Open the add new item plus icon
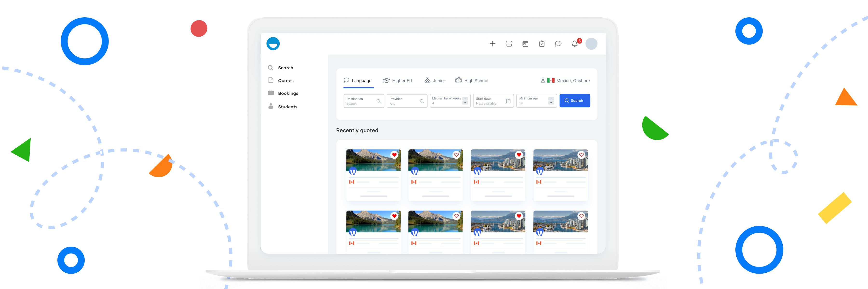Viewport: 868px width, 289px height. point(493,44)
